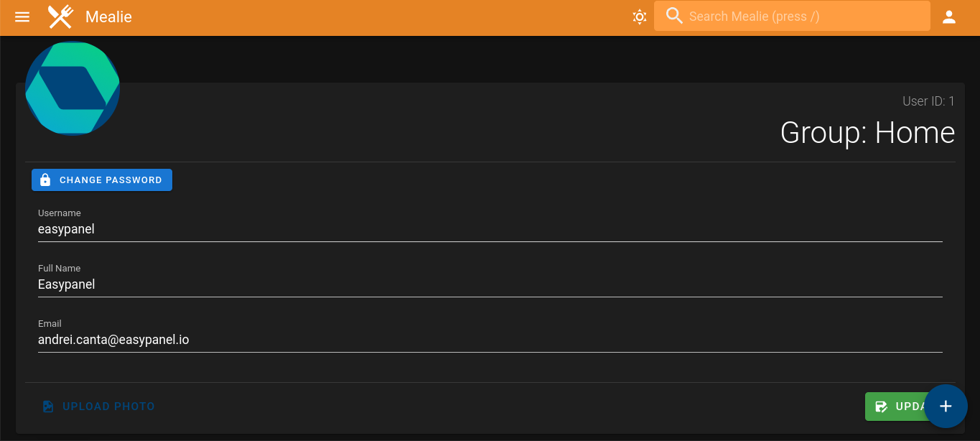Screen dimensions: 980x441
Task: Toggle the light/dark theme sun icon
Action: [640, 17]
